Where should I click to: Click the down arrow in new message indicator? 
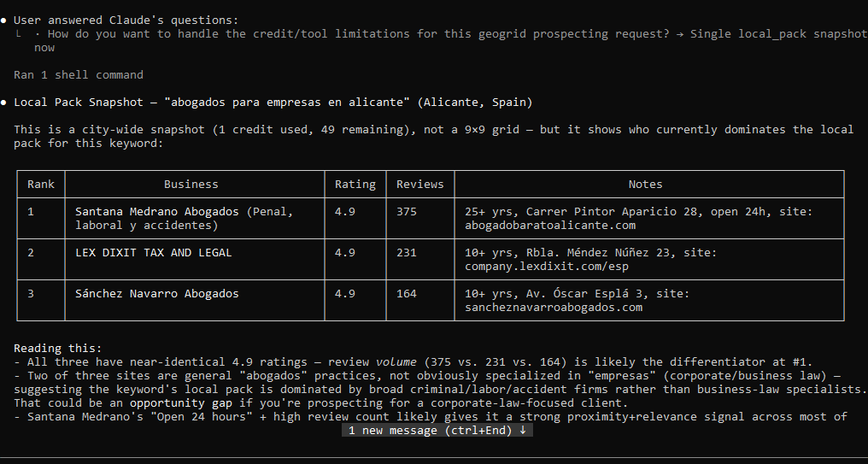coord(523,430)
